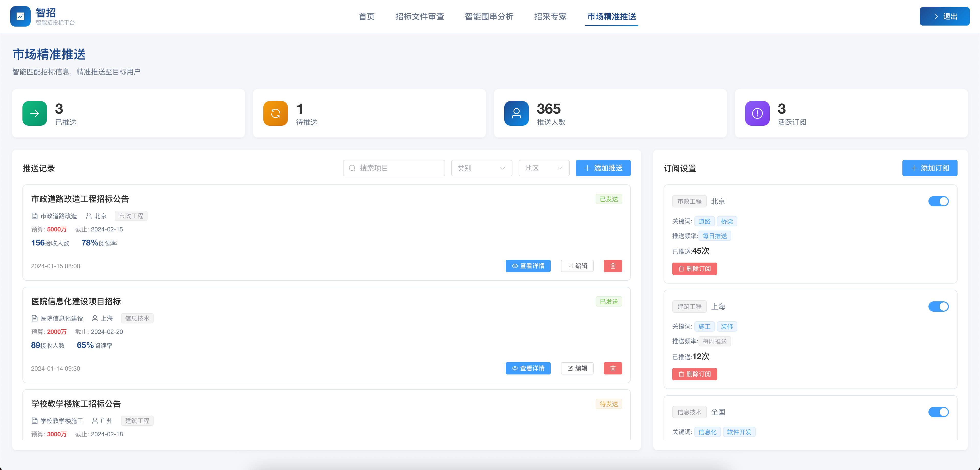
Task: Open the 招标文件审查 tab
Action: tap(420, 16)
